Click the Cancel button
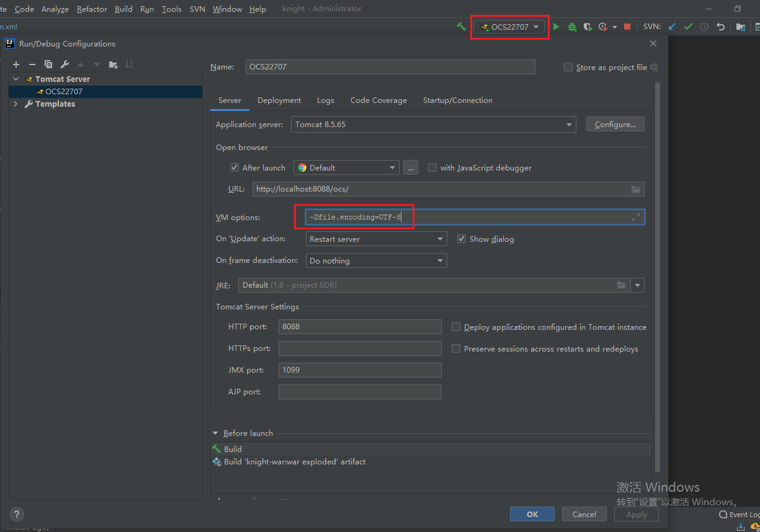The width and height of the screenshot is (760, 532). click(584, 514)
